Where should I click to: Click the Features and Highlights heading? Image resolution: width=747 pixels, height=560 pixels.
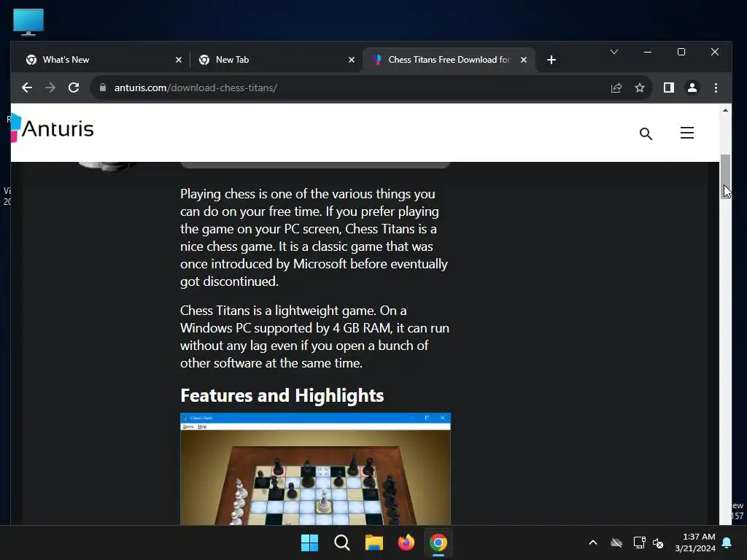click(282, 395)
